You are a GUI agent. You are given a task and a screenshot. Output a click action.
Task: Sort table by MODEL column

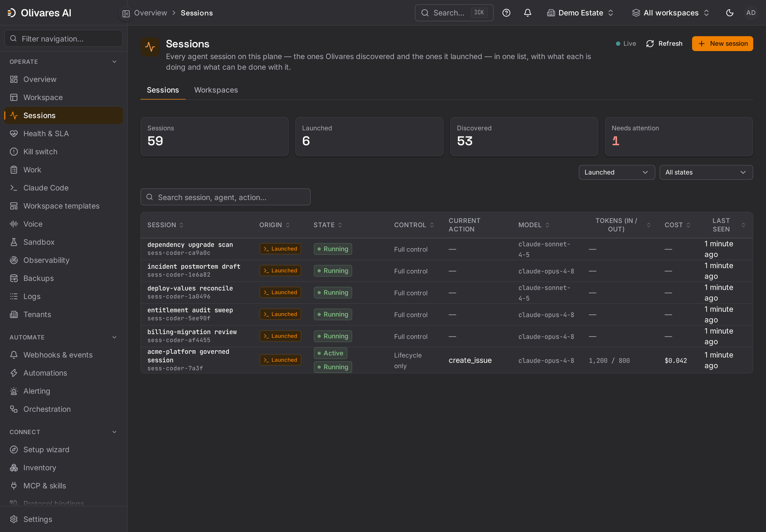[534, 225]
